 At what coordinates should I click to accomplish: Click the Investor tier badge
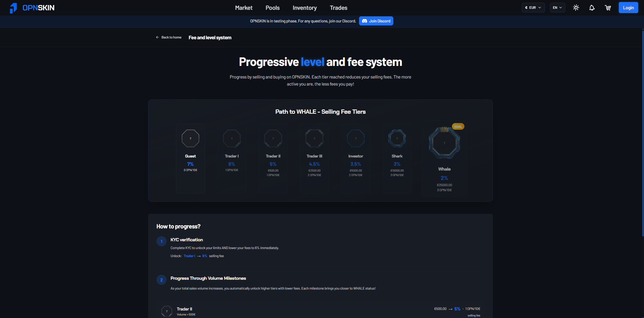[355, 138]
